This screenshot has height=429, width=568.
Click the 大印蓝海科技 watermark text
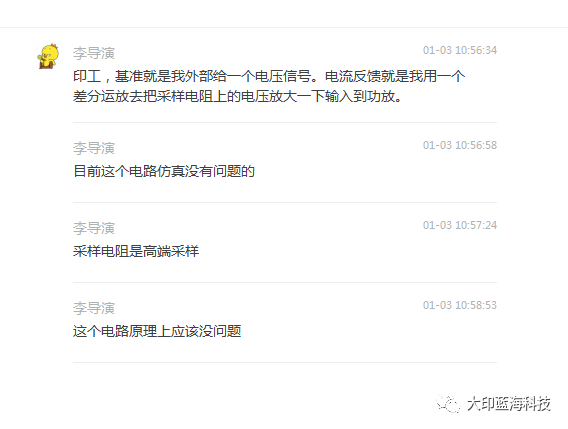[x=509, y=404]
